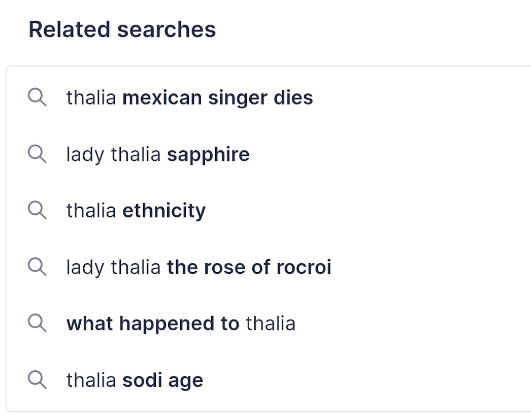This screenshot has height=420, width=531.
Task: Click the bold words 'sodi age'
Action: [x=163, y=380]
